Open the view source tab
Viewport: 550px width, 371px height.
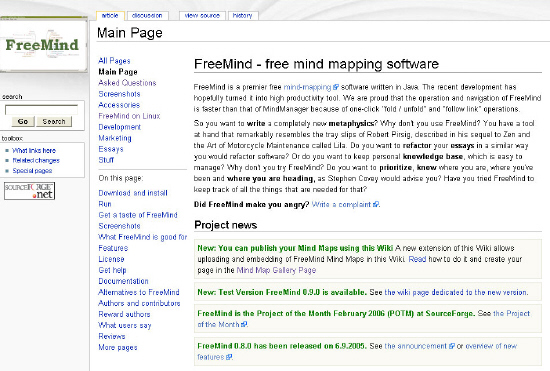pos(202,15)
